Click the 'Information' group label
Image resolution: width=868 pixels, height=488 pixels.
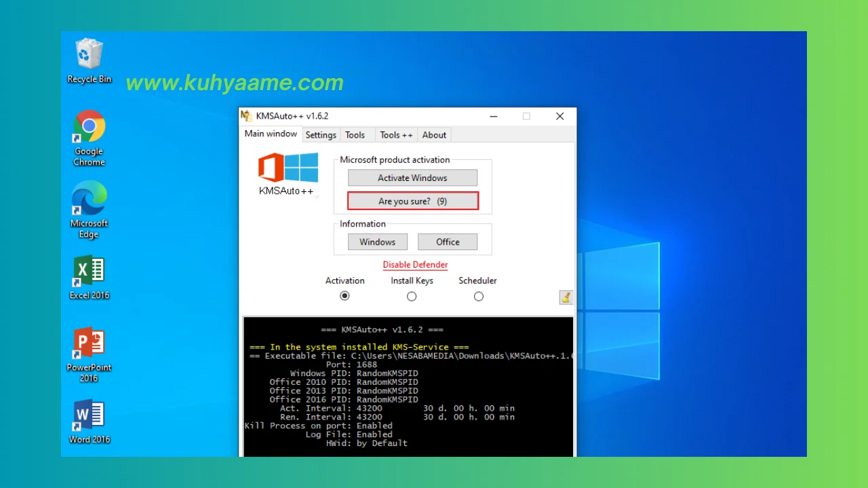(363, 224)
